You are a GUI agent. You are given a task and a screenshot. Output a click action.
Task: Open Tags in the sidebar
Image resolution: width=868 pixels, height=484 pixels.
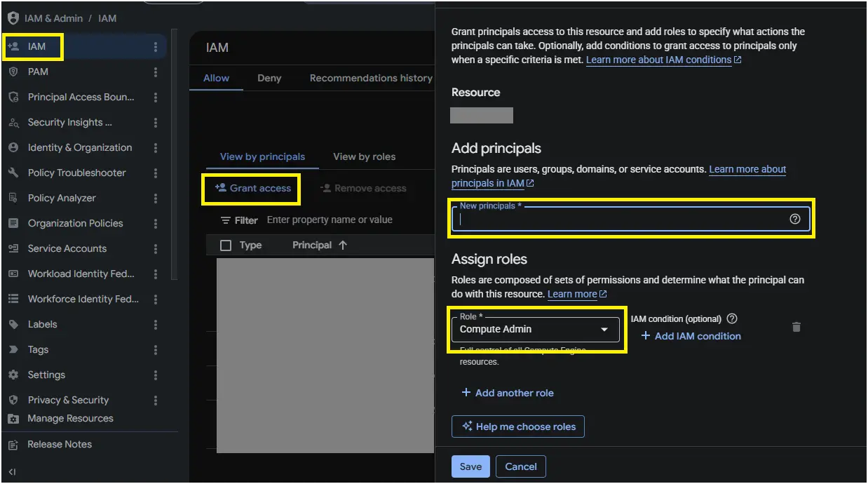38,349
